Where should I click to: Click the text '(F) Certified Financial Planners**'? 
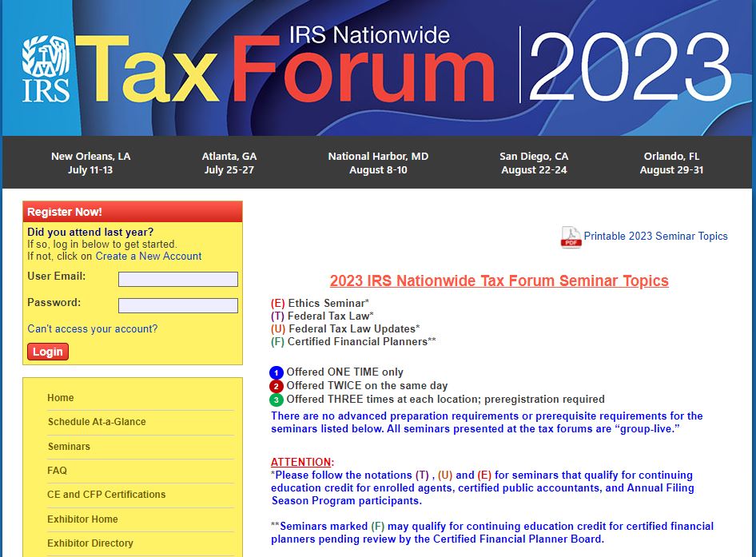click(353, 342)
